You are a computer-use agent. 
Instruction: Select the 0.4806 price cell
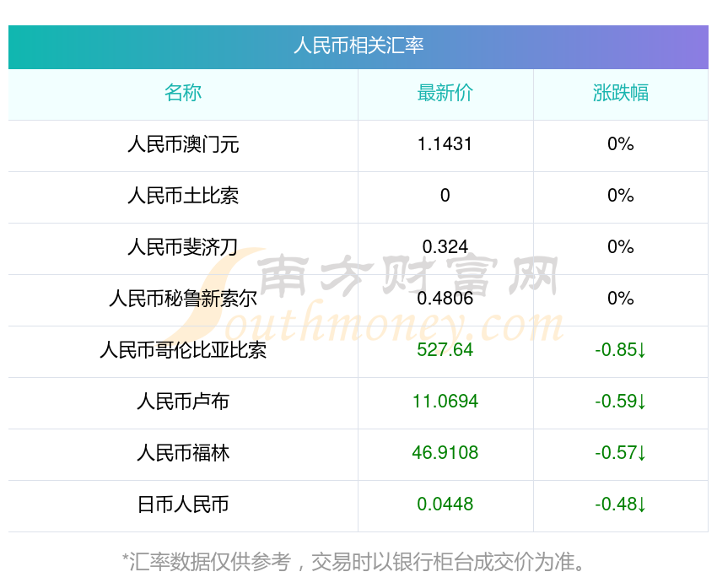point(445,299)
